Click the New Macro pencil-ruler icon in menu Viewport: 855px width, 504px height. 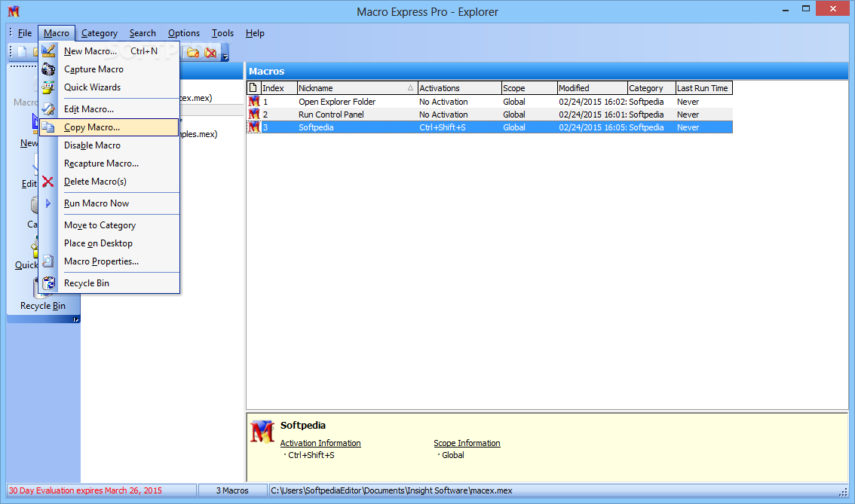[48, 50]
